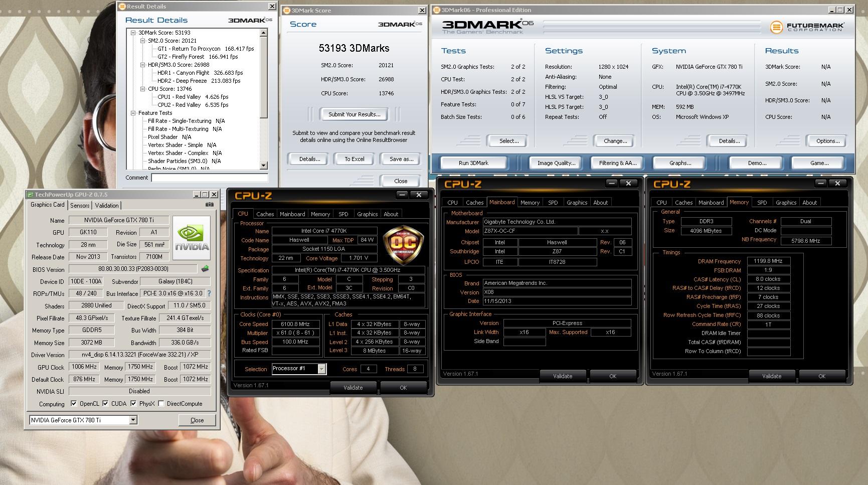
Task: Click the Change button under Settings
Action: point(615,141)
